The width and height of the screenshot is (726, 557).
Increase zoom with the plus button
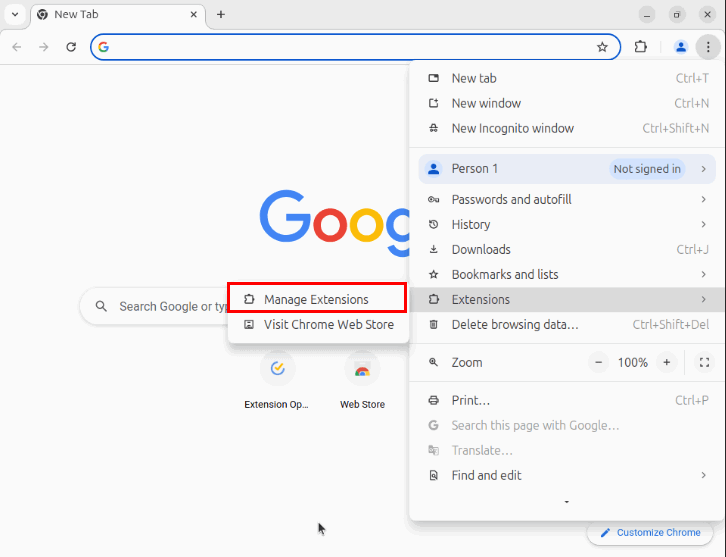[667, 363]
